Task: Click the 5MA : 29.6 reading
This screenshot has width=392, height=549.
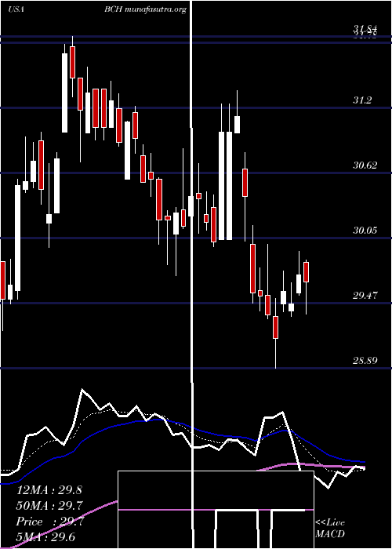Action: pos(45,537)
